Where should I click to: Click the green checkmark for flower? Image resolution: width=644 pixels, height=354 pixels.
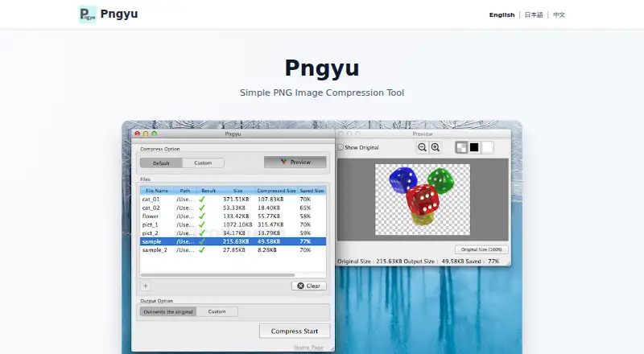pyautogui.click(x=202, y=216)
